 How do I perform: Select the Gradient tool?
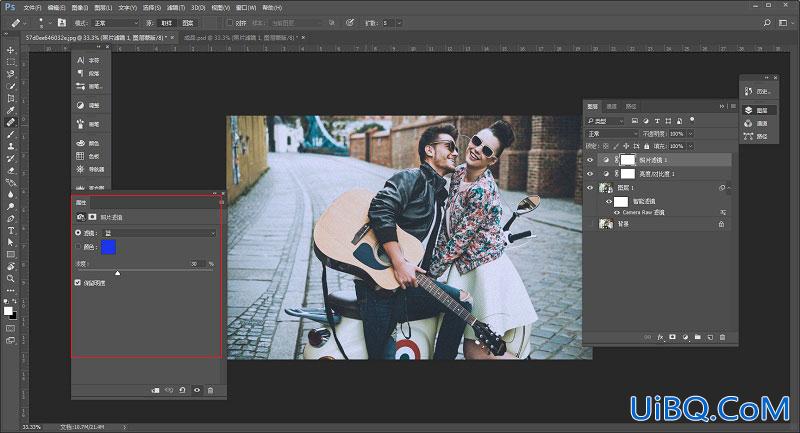[11, 183]
